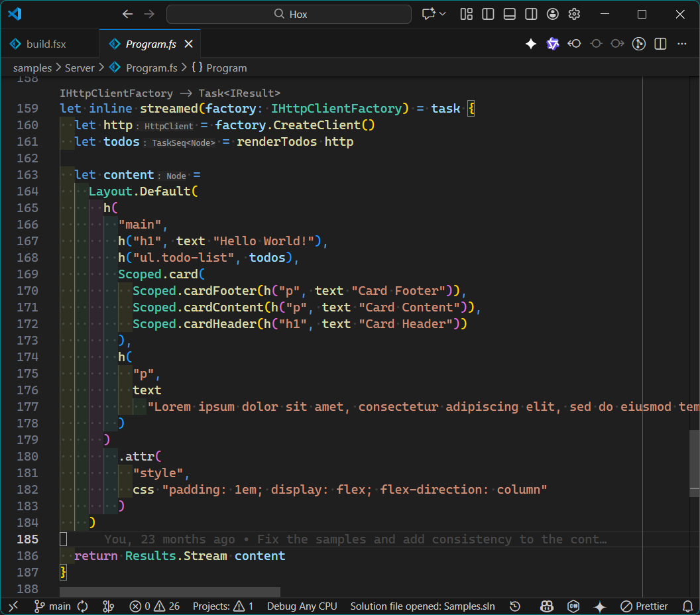This screenshot has height=615, width=700.
Task: Toggle the bottom panel visibility
Action: [509, 14]
